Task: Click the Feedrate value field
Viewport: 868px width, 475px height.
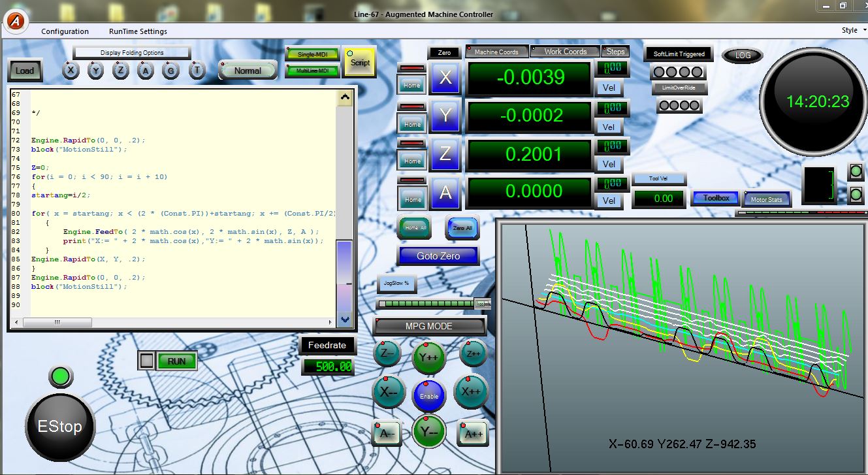Action: 327,367
